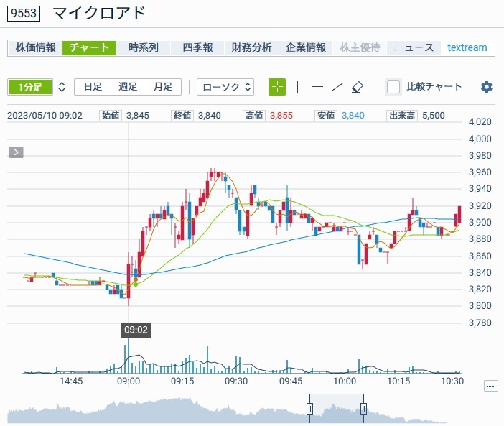
Task: Open the ローソク chart type dropdown
Action: tap(225, 87)
